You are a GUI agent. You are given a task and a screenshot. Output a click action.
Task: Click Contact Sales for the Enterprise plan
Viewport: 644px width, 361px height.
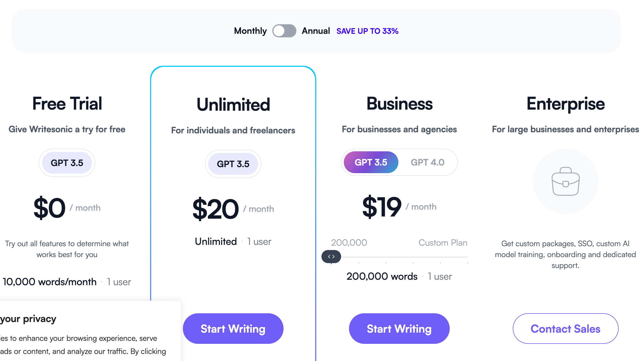pyautogui.click(x=565, y=329)
